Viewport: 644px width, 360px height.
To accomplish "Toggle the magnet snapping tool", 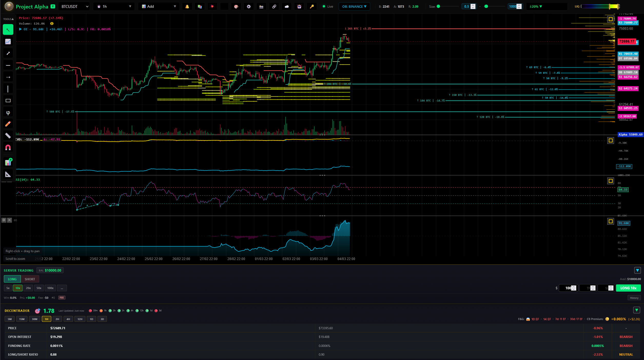I will [8, 147].
